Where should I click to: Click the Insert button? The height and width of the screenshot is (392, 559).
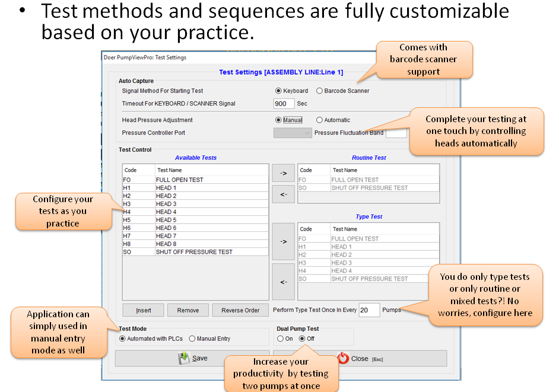[143, 310]
